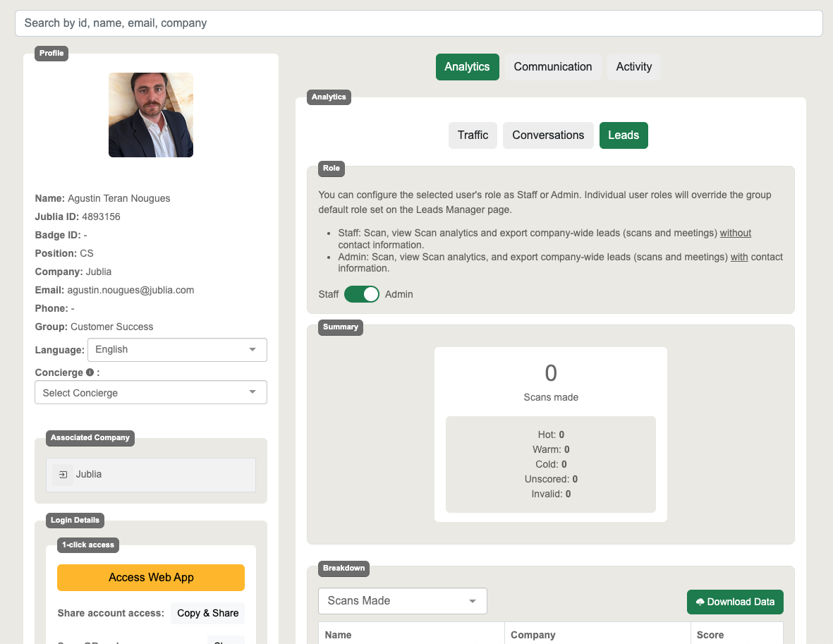
Task: Open the Scans Made breakdown dropdown
Action: point(403,601)
